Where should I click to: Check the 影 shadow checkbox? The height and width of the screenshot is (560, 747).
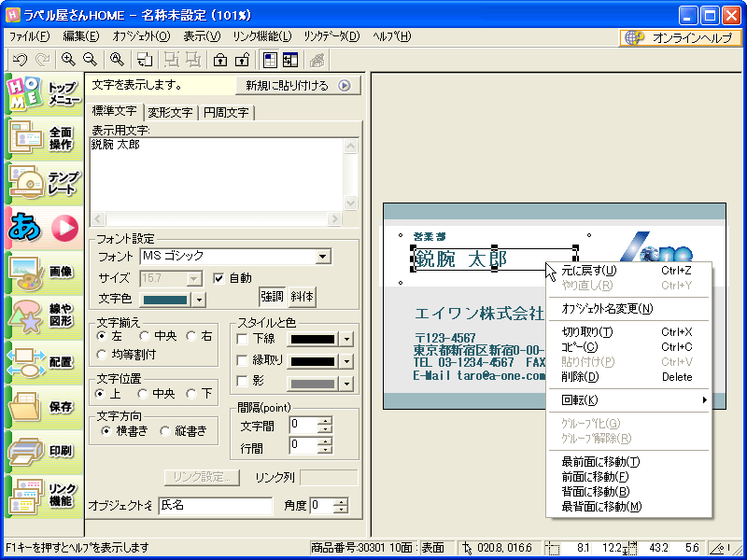[x=243, y=382]
